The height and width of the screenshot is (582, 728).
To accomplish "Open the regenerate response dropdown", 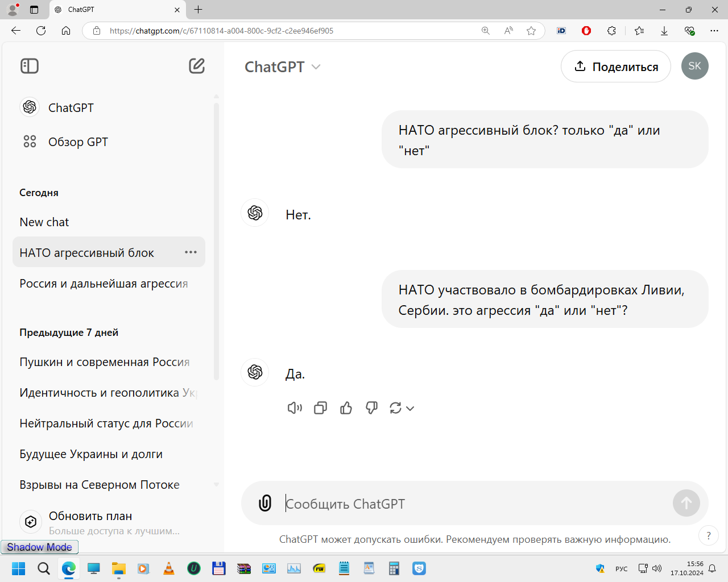I will pyautogui.click(x=402, y=408).
